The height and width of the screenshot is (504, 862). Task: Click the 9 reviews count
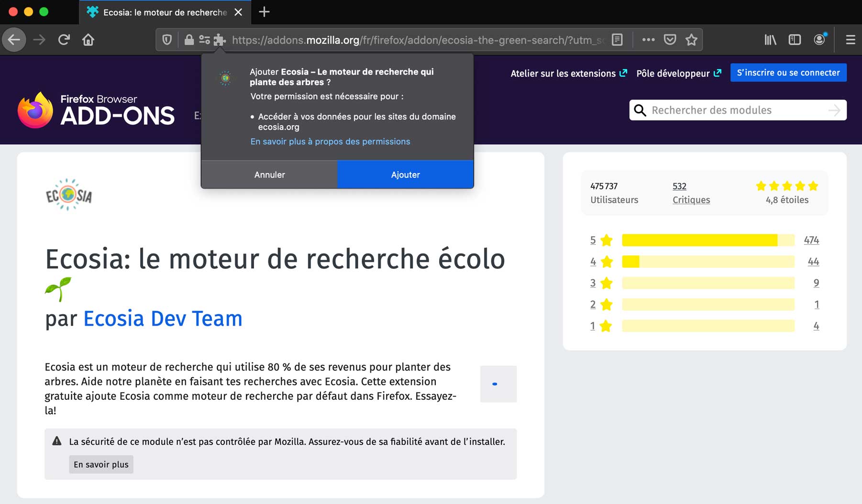coord(816,283)
